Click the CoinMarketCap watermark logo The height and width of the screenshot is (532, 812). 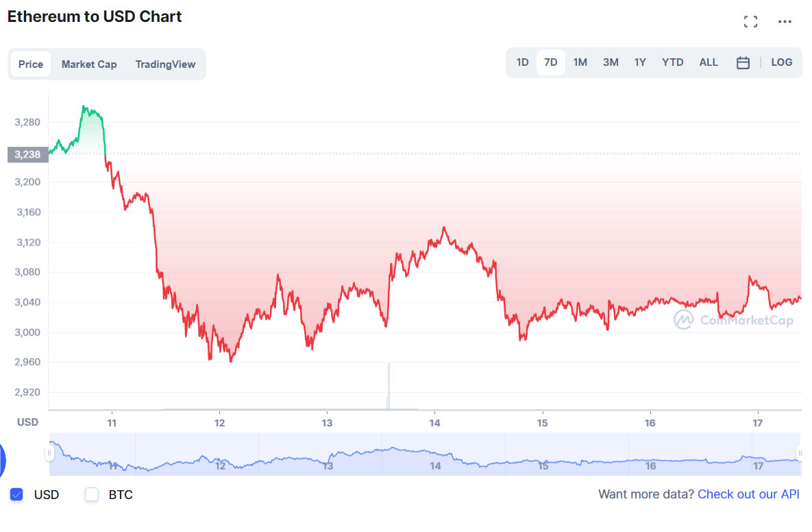[x=733, y=320]
